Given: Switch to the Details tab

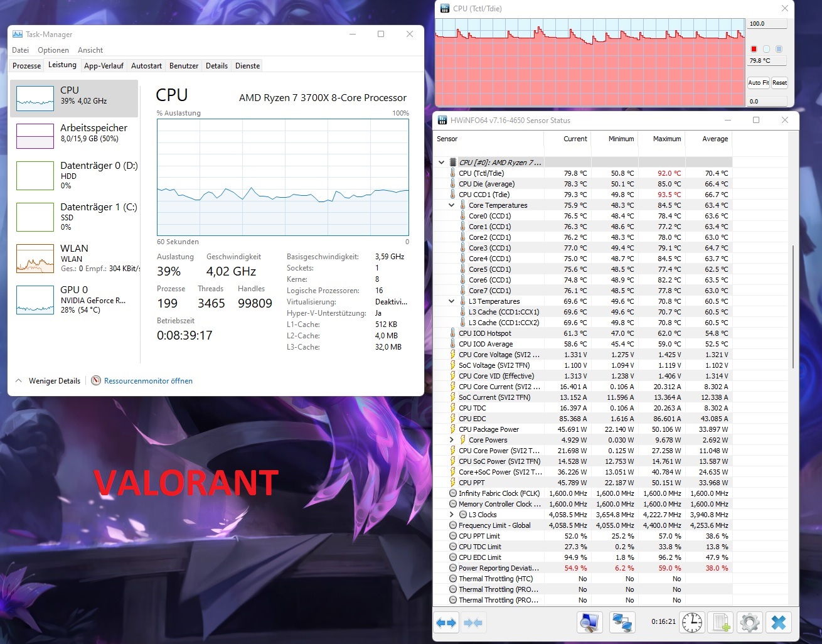Looking at the screenshot, I should click(x=216, y=66).
